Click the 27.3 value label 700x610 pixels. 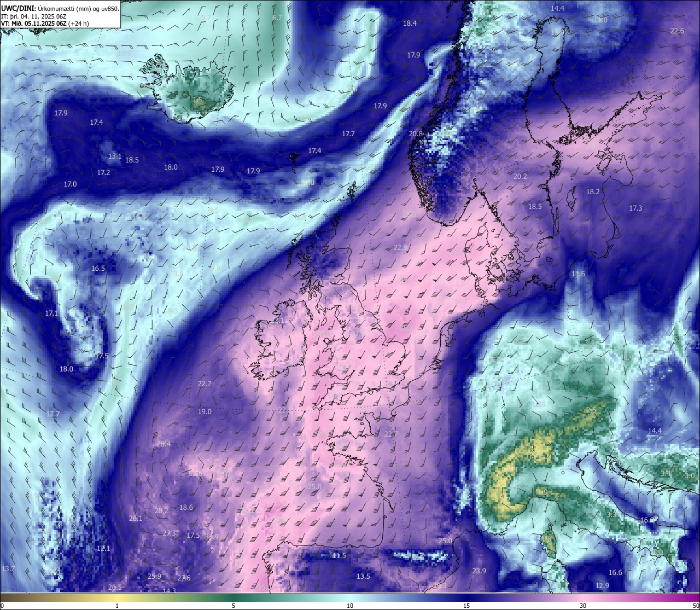pyautogui.click(x=170, y=533)
